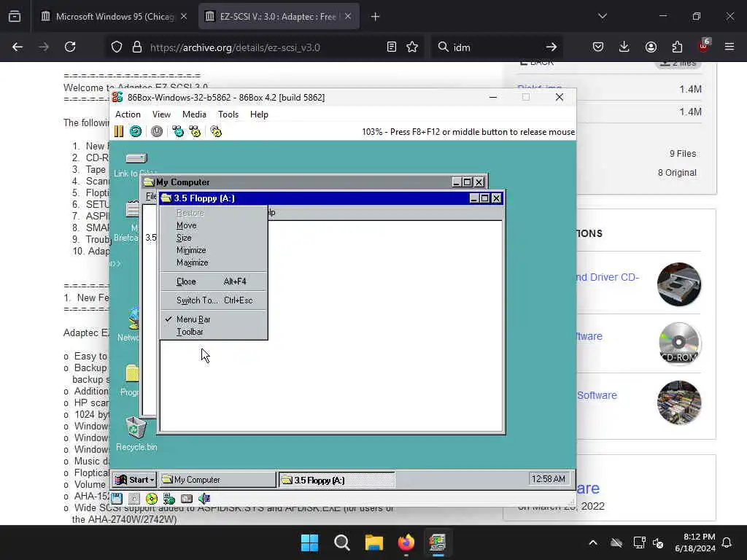Close the EZ-SCSI browser tab

click(x=348, y=17)
